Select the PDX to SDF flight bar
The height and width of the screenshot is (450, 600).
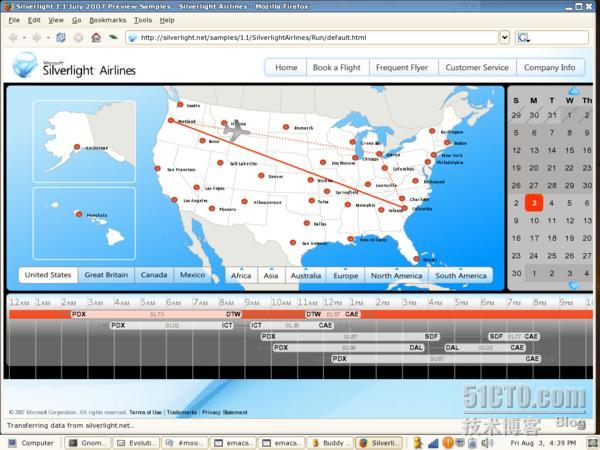350,336
